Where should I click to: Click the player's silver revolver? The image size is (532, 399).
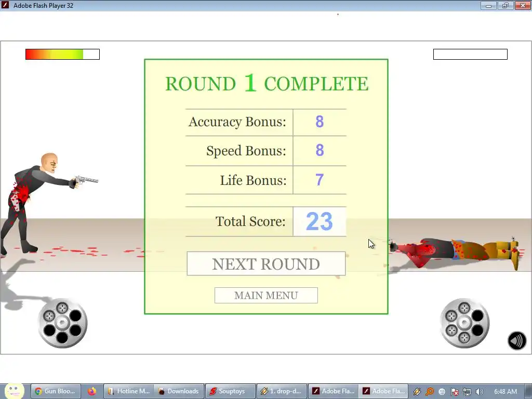tap(87, 180)
